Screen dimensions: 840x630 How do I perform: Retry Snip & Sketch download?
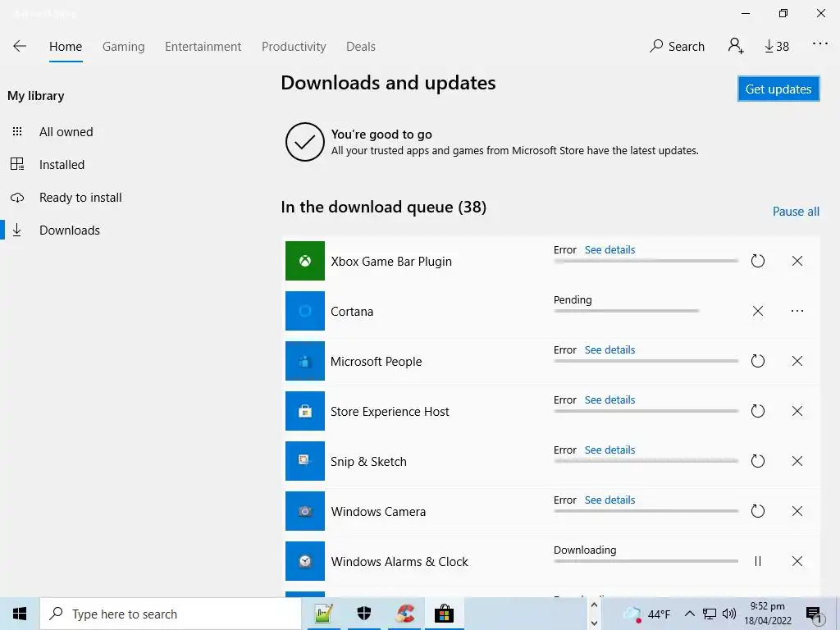click(x=757, y=461)
